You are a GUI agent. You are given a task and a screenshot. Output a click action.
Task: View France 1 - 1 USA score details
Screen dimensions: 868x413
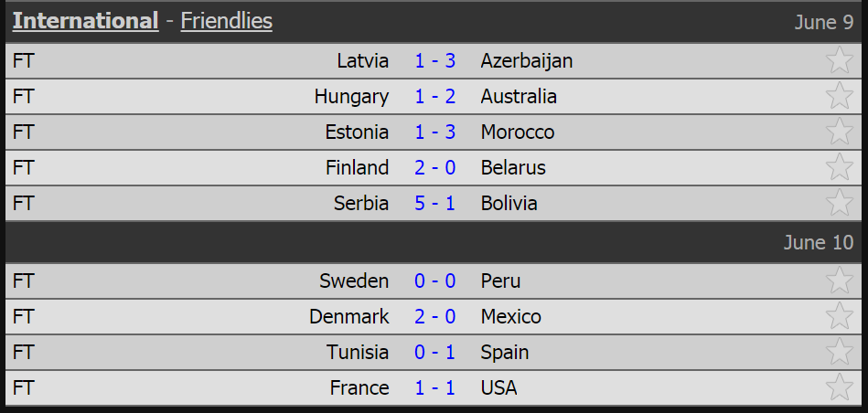tap(435, 388)
